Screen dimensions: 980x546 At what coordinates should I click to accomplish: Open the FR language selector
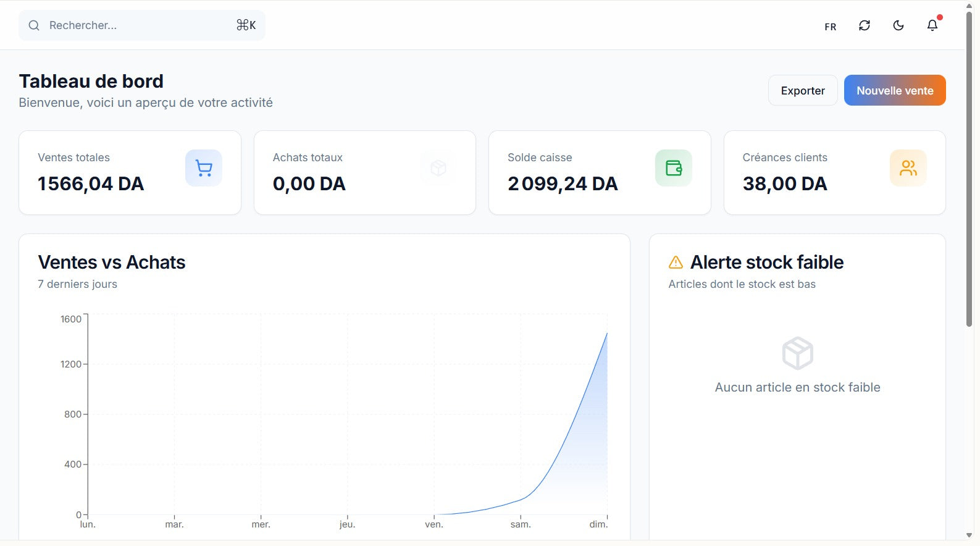click(830, 27)
